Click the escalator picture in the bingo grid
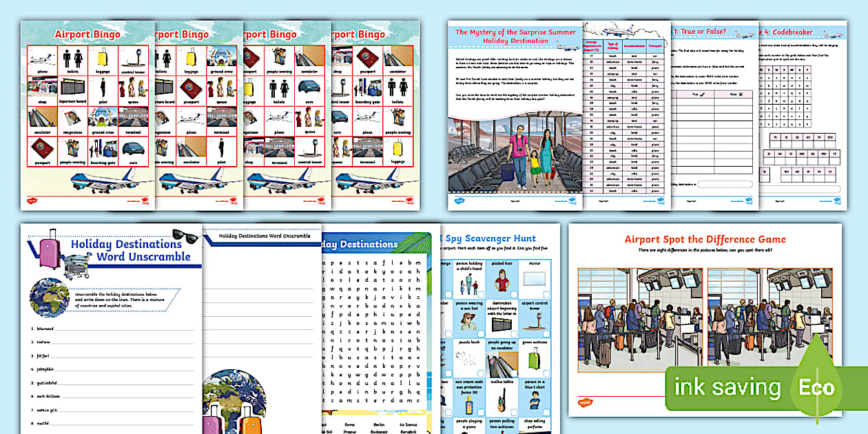 pyautogui.click(x=41, y=118)
